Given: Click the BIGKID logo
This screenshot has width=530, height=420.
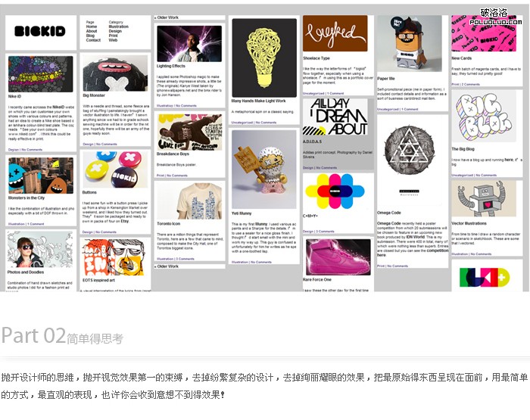Looking at the screenshot, I should tap(41, 33).
